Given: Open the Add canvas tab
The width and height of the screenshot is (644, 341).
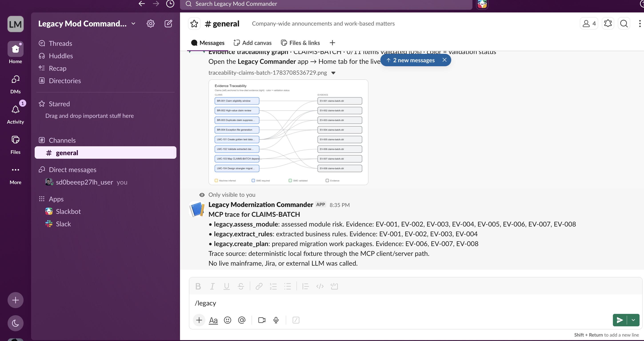Looking at the screenshot, I should (x=252, y=43).
